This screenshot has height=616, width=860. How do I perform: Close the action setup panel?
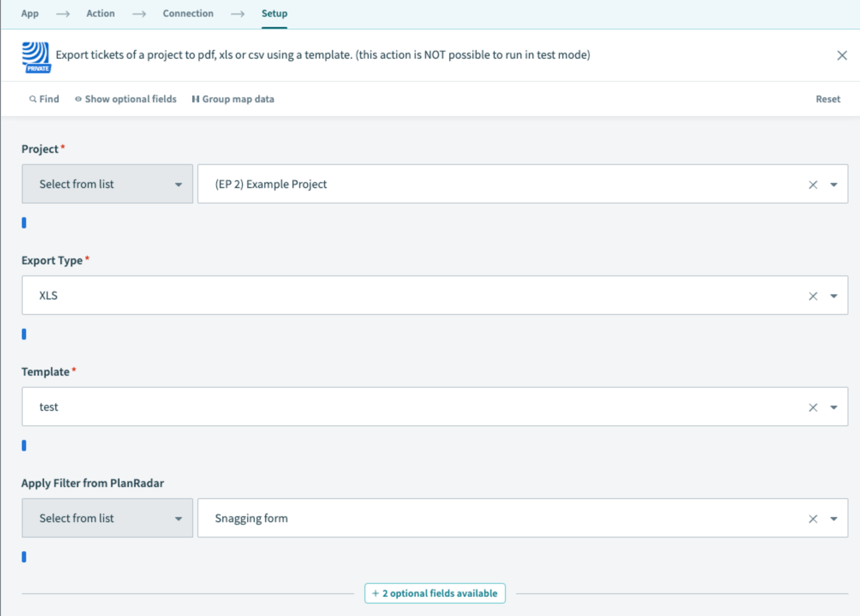click(842, 55)
